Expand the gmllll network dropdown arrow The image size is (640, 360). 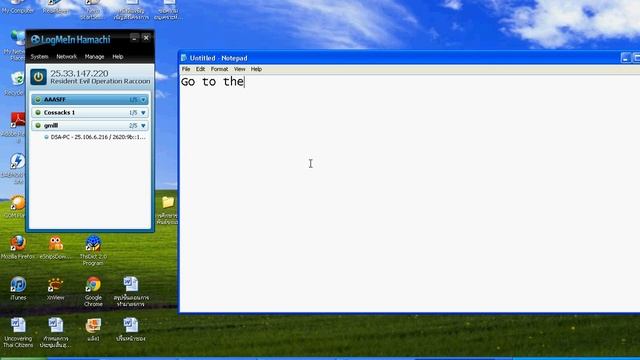click(143, 126)
